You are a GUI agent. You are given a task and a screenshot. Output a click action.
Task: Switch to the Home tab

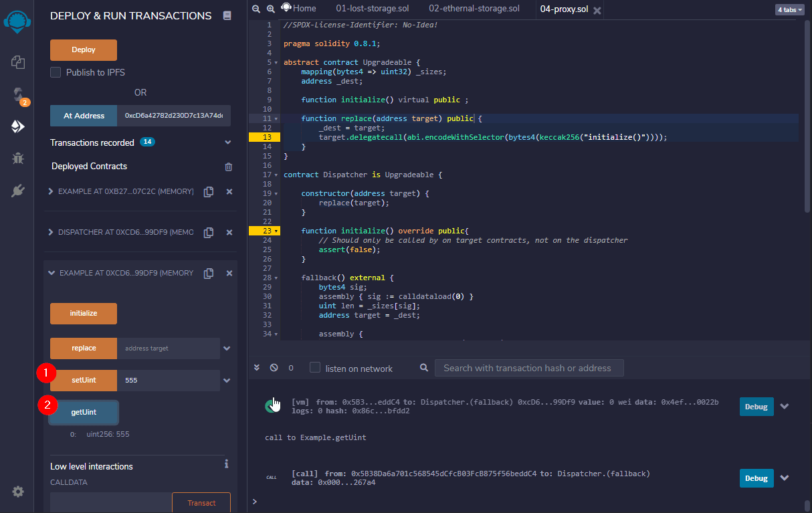[x=299, y=9]
